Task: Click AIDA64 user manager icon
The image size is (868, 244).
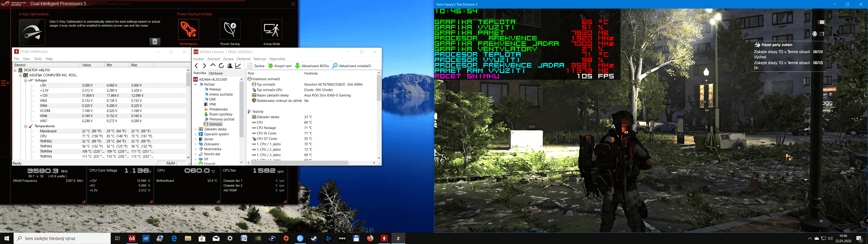Action: 230,66
